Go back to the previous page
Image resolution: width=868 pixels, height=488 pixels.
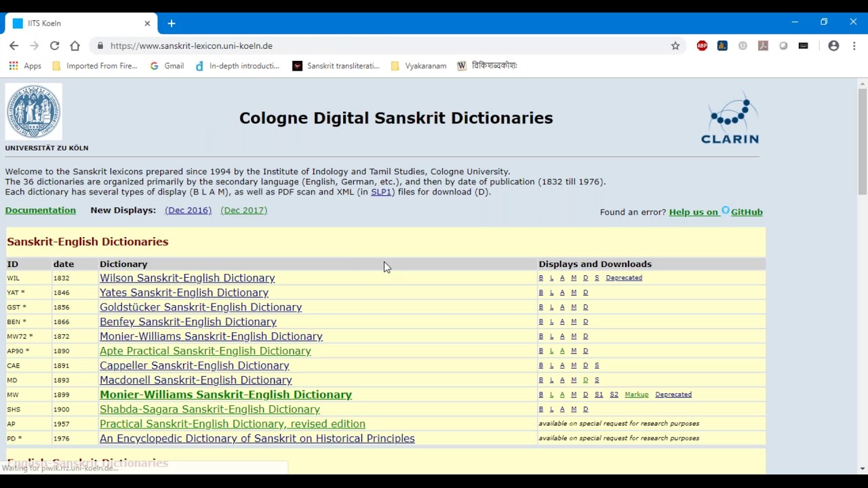point(14,46)
